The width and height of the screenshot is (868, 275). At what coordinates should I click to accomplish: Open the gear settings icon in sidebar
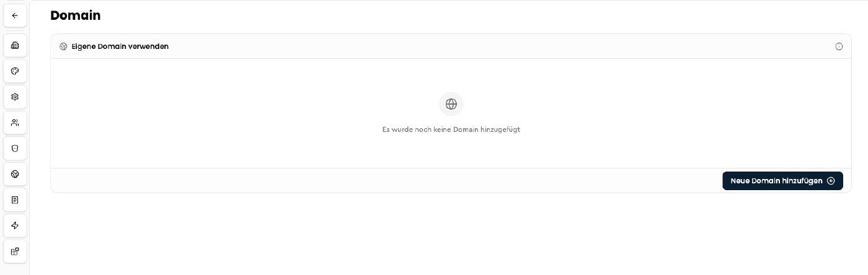tap(15, 97)
